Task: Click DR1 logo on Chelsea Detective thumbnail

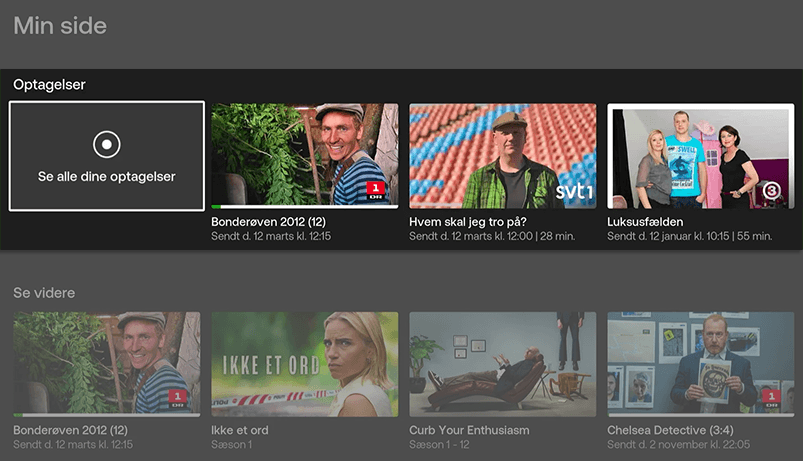Action: [x=771, y=399]
